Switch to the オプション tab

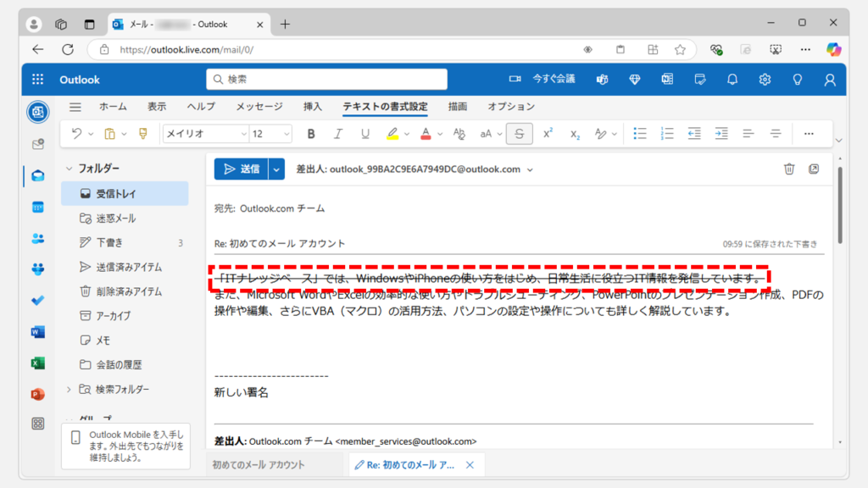point(511,107)
